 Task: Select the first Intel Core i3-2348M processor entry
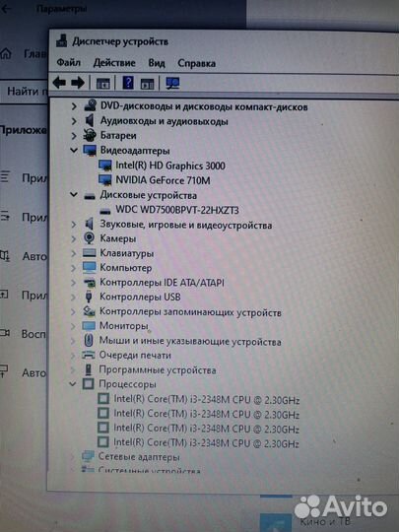tap(206, 400)
